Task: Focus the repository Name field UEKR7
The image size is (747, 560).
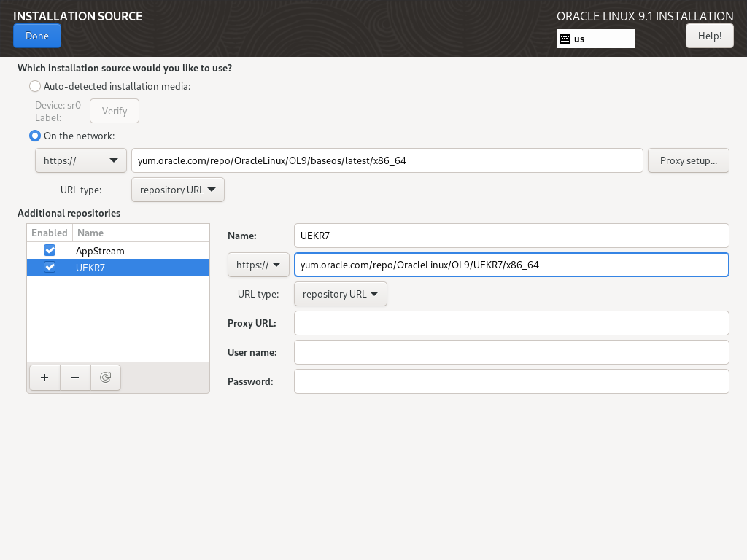Action: [511, 236]
